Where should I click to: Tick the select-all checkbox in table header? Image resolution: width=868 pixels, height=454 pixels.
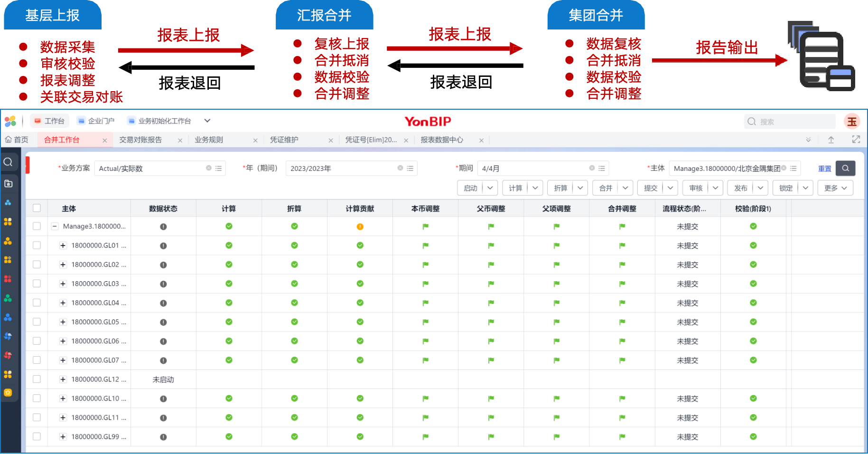tap(37, 208)
